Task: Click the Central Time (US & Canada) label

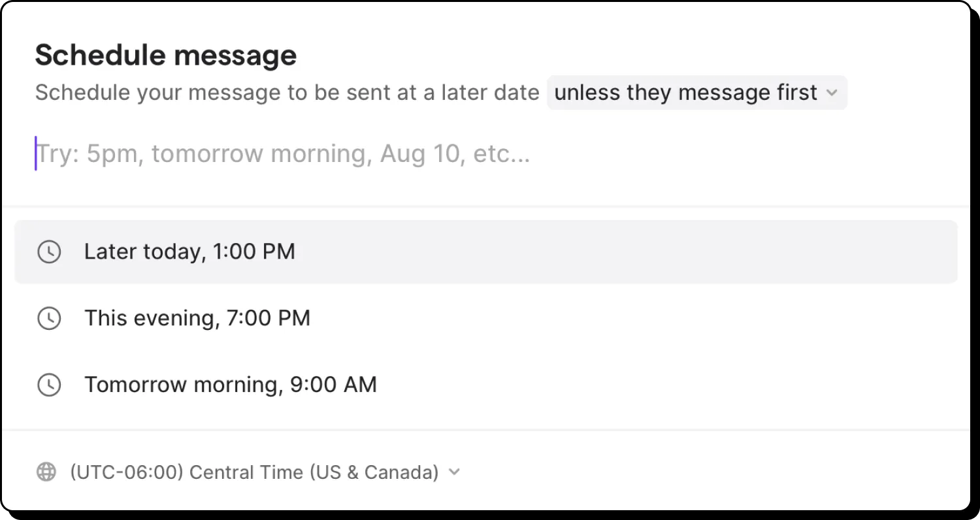Action: click(x=254, y=471)
